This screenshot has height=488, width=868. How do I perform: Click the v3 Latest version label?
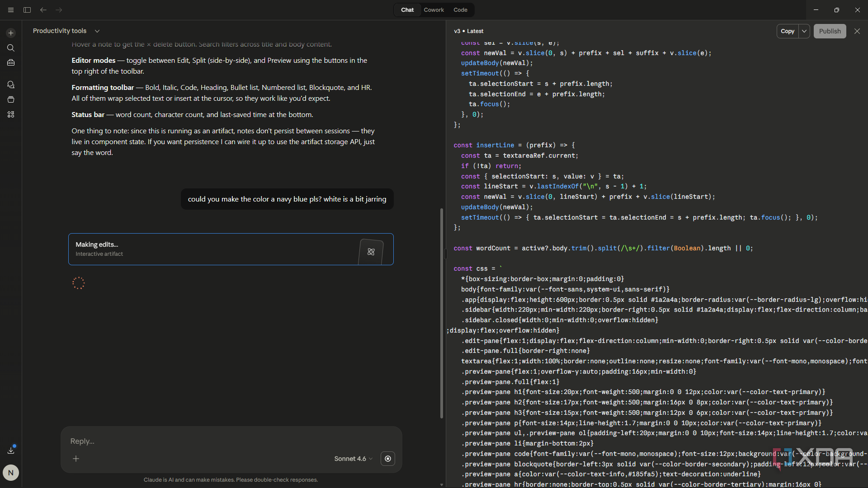[x=468, y=31]
